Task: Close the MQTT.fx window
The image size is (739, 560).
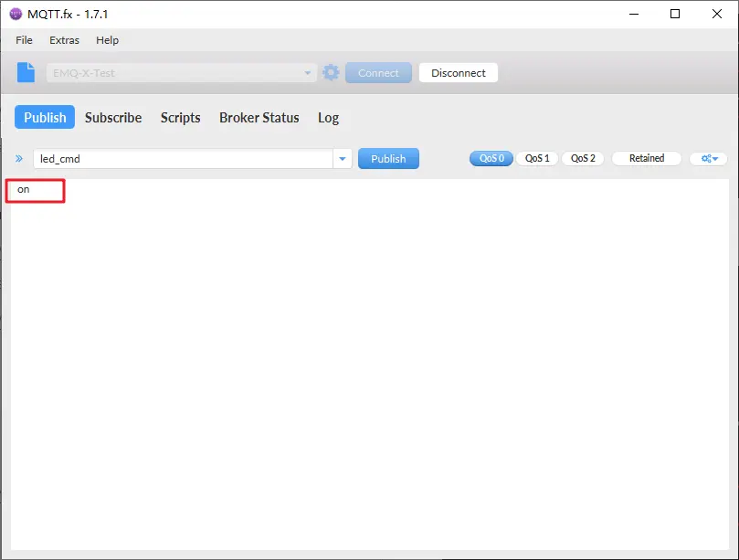Action: click(717, 14)
